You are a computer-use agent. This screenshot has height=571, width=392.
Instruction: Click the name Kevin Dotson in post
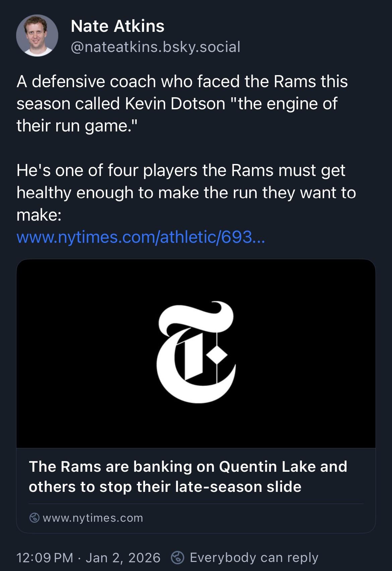[x=175, y=104]
